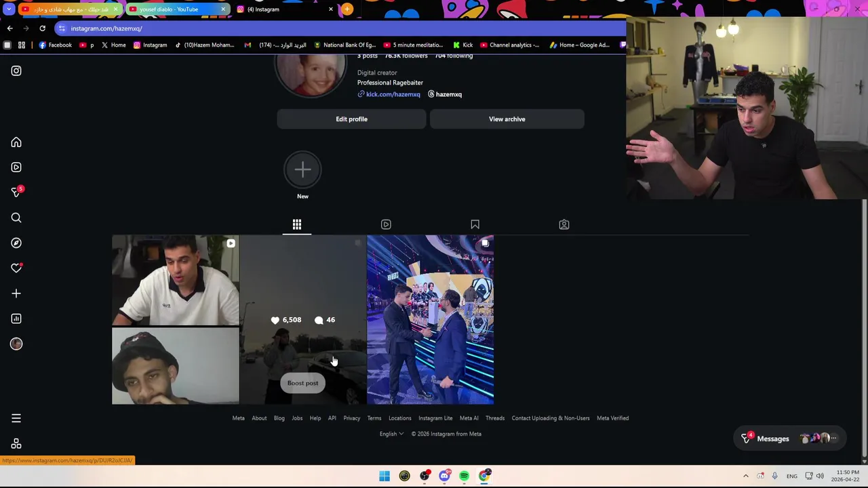Image resolution: width=868 pixels, height=488 pixels.
Task: Open Direct messages icon with red badge
Action: point(16,192)
